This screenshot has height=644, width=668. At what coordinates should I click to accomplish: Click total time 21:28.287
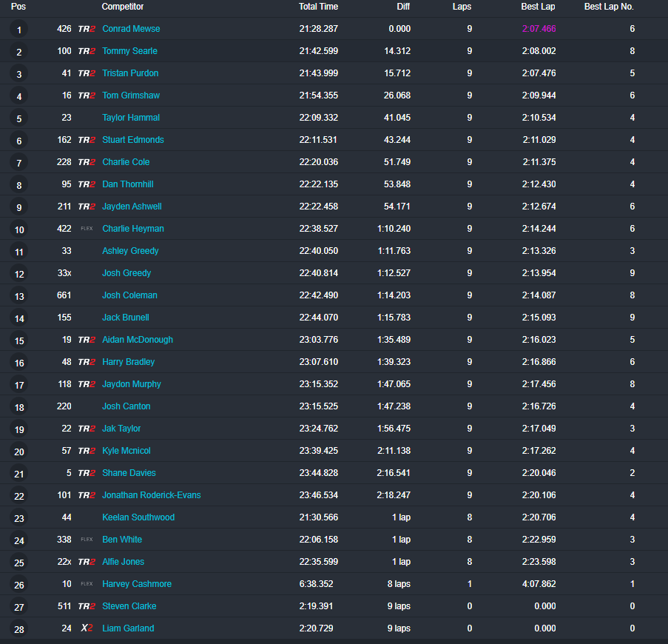click(319, 29)
